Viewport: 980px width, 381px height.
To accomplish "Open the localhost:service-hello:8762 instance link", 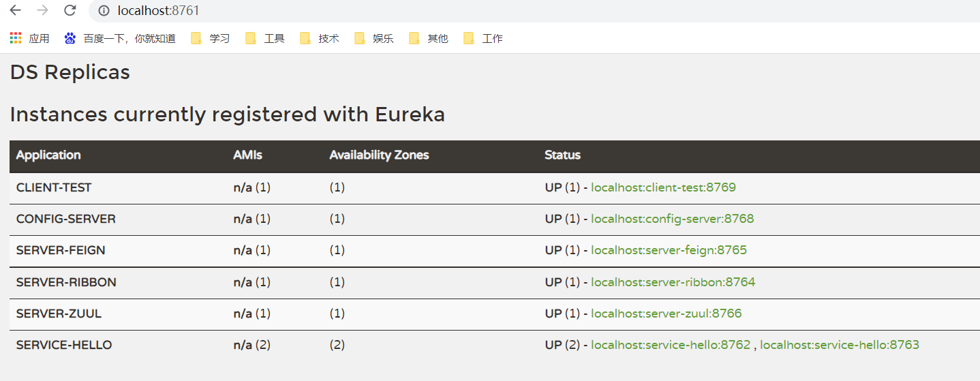I will tap(671, 345).
